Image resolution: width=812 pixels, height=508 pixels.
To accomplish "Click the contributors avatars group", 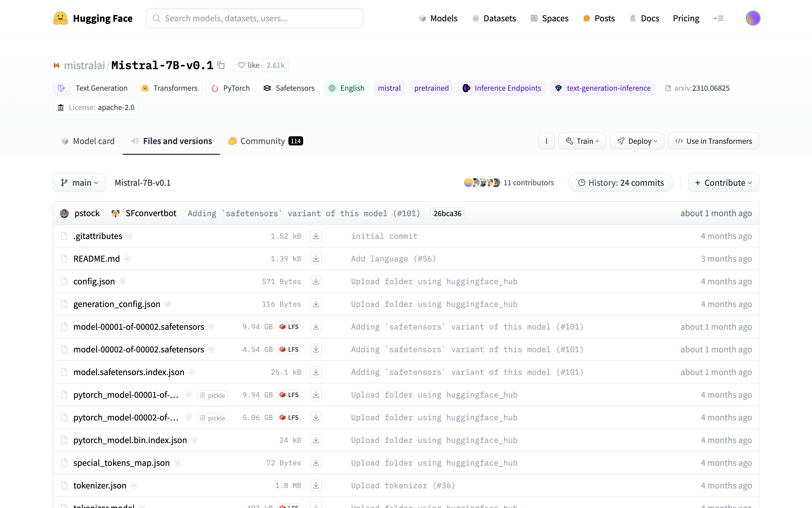I will click(x=482, y=182).
